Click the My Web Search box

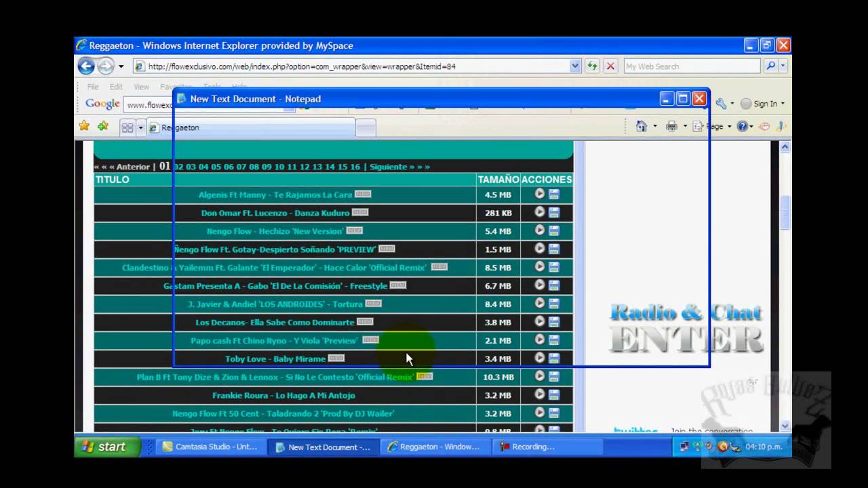coord(692,66)
